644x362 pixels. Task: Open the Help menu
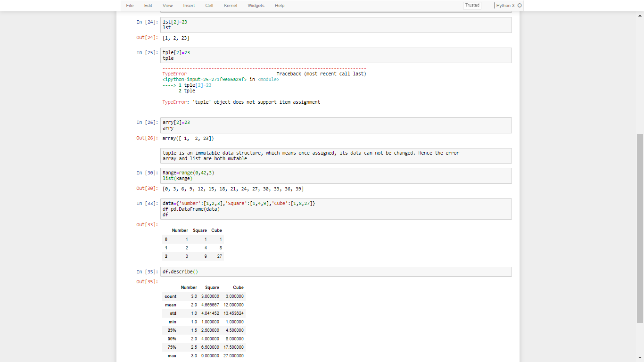coord(280,6)
